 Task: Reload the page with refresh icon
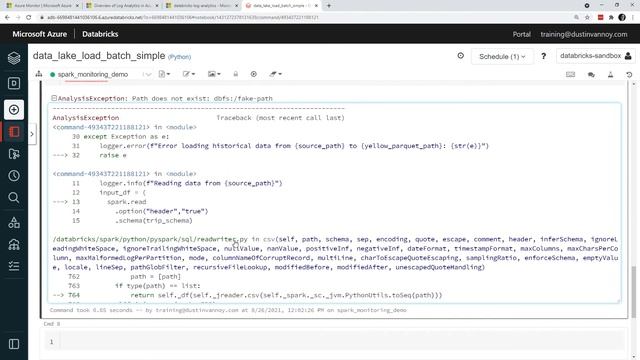click(x=29, y=18)
